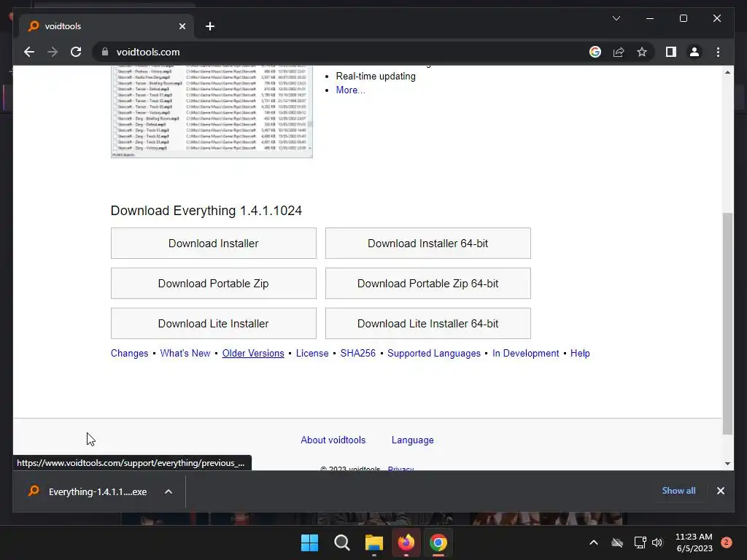
Task: Share this page via share icon
Action: (619, 52)
